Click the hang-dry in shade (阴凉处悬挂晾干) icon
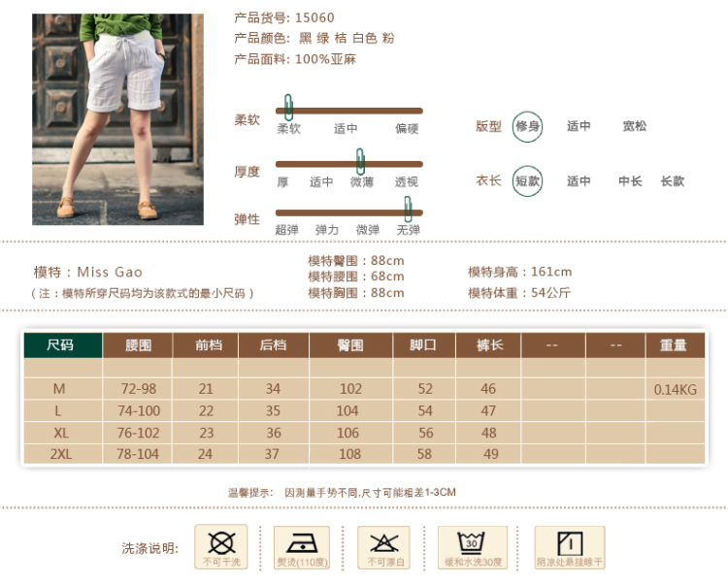This screenshot has width=728, height=584. (570, 546)
